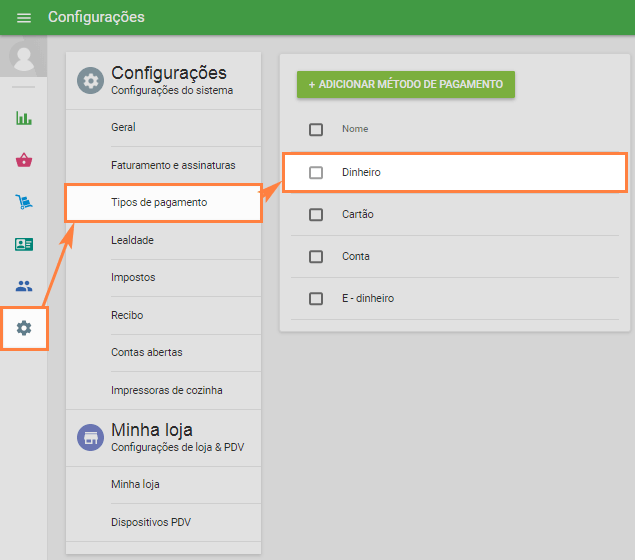The width and height of the screenshot is (635, 560).
Task: Open the reports bar chart icon
Action: click(x=24, y=118)
